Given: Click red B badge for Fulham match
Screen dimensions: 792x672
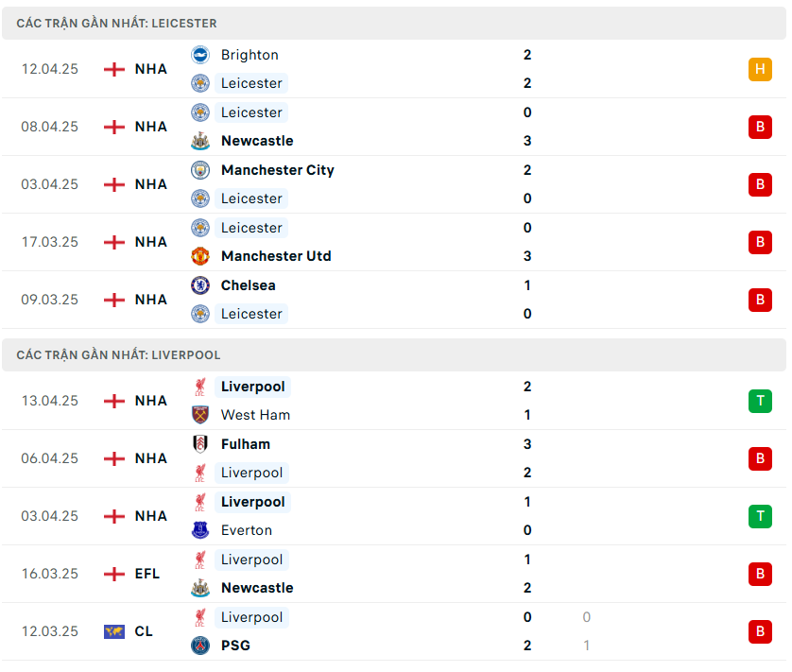Looking at the screenshot, I should 760,458.
